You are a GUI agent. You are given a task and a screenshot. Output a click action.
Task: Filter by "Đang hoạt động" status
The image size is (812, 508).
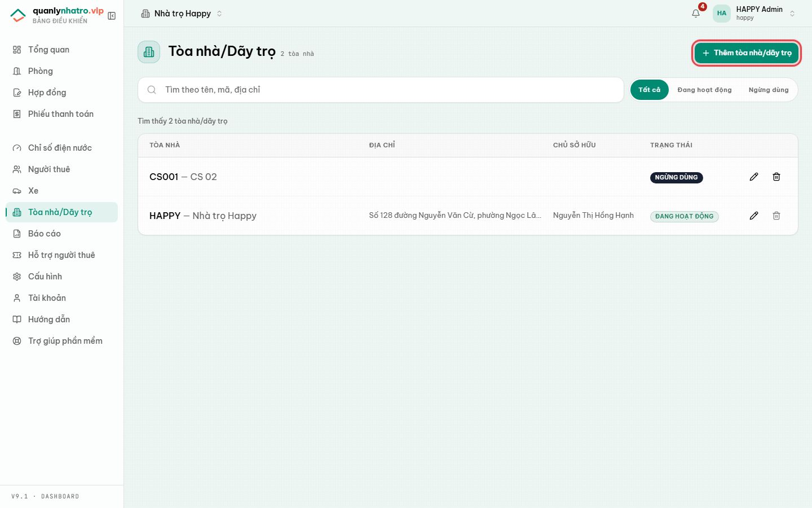pyautogui.click(x=704, y=90)
